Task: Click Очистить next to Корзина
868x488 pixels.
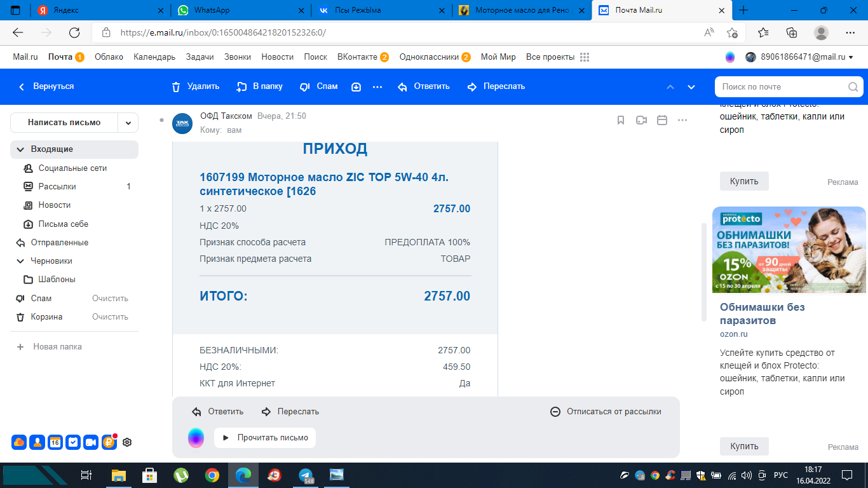Action: pos(110,317)
